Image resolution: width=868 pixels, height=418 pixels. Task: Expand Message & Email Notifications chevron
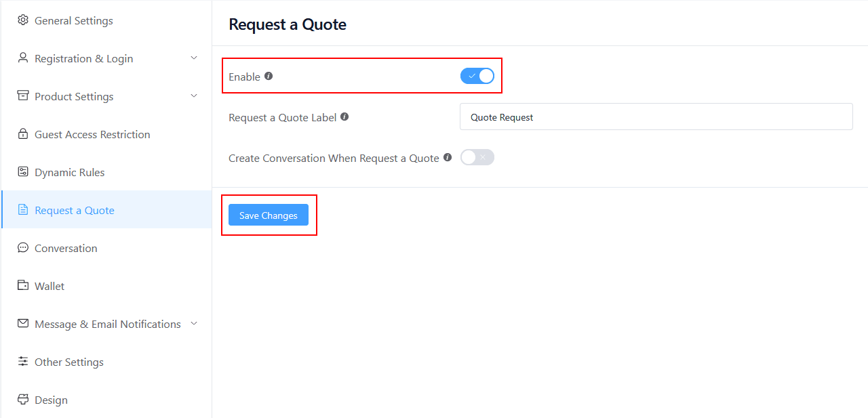pyautogui.click(x=194, y=324)
